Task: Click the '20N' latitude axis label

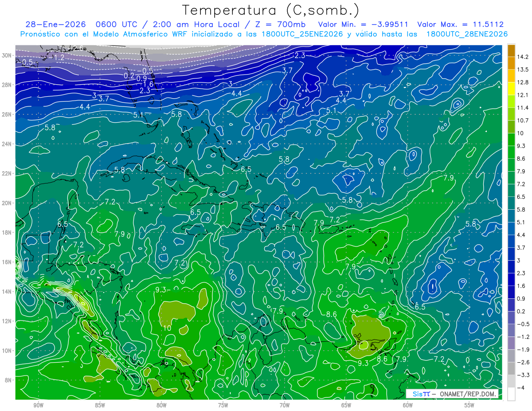Action: [8, 203]
